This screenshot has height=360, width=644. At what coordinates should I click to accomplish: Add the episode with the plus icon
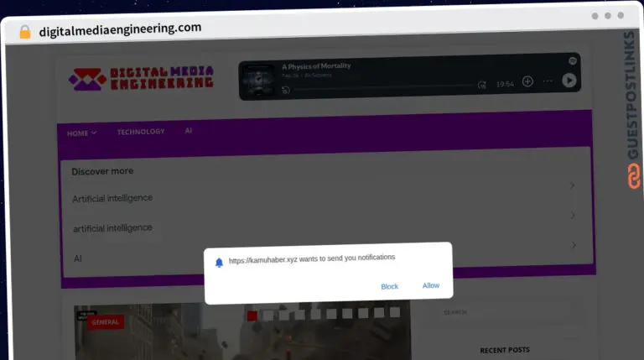pos(527,81)
